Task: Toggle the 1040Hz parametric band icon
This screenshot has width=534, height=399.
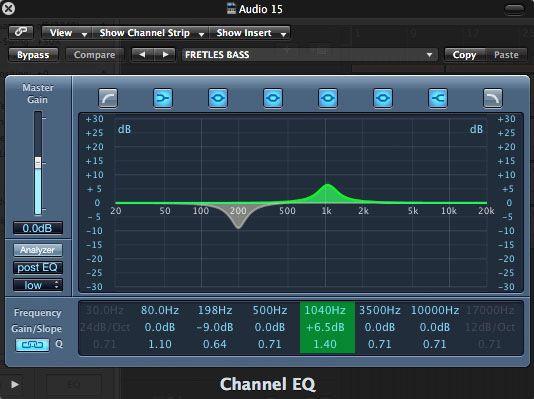Action: click(x=328, y=98)
